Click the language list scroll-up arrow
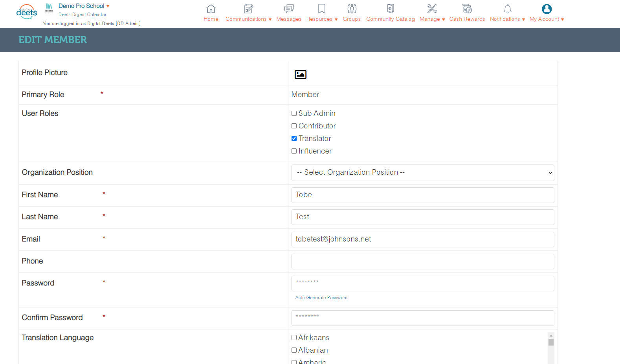The image size is (620, 364). point(551,335)
